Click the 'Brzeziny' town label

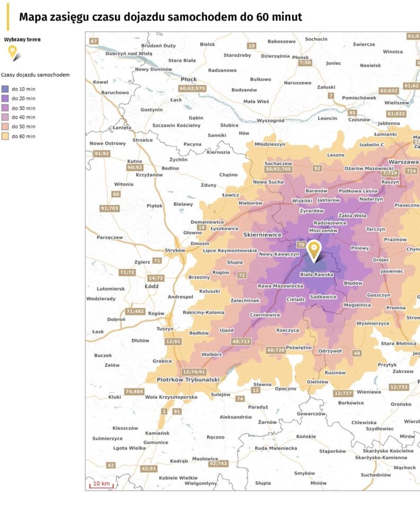tap(199, 277)
